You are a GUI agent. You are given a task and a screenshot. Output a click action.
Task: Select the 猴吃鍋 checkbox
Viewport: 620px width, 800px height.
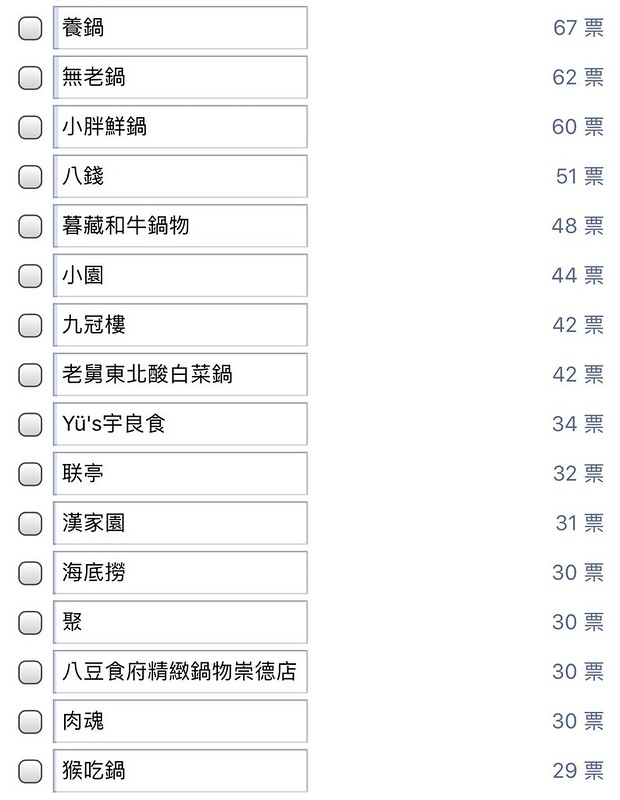[x=30, y=771]
